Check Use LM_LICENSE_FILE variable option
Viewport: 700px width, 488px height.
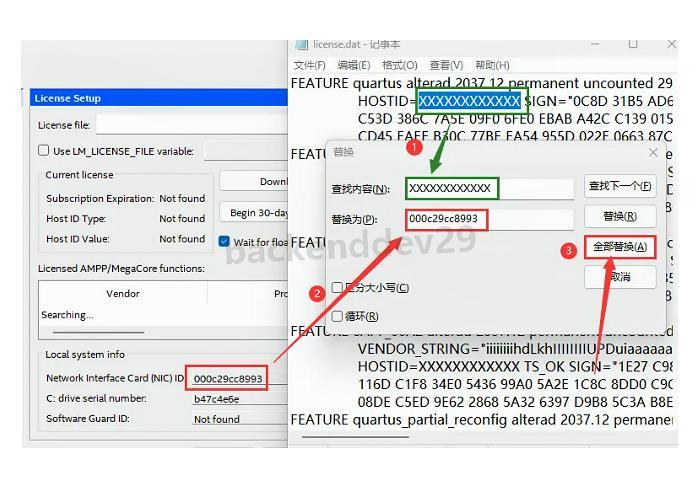coord(44,151)
